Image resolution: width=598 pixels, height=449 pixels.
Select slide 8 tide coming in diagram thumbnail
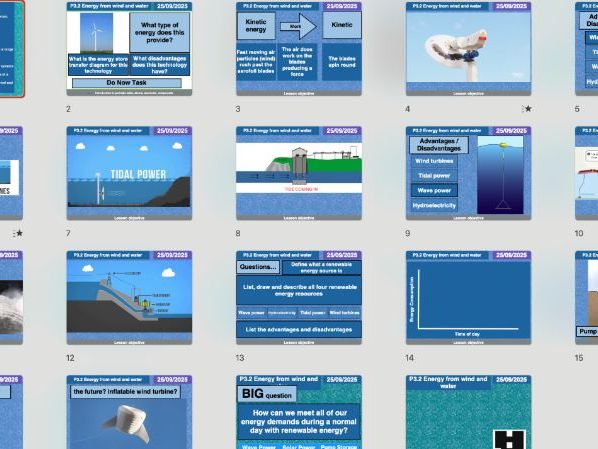299,173
